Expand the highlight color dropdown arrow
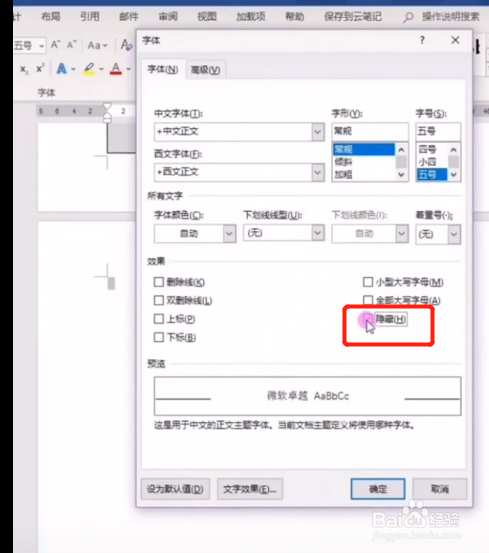This screenshot has height=553, width=489. coord(101,69)
